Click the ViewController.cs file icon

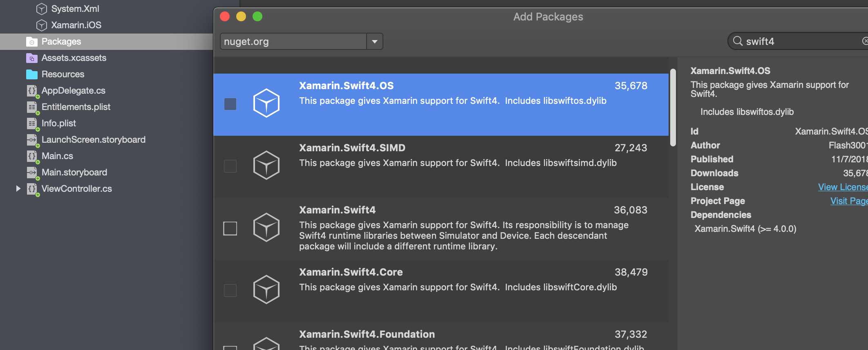pos(32,189)
